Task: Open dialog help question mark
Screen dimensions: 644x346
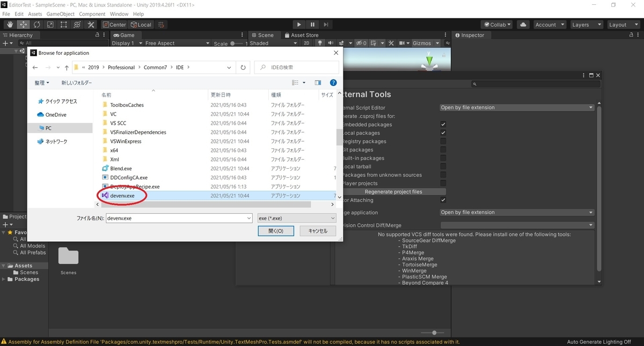Action: click(x=333, y=83)
